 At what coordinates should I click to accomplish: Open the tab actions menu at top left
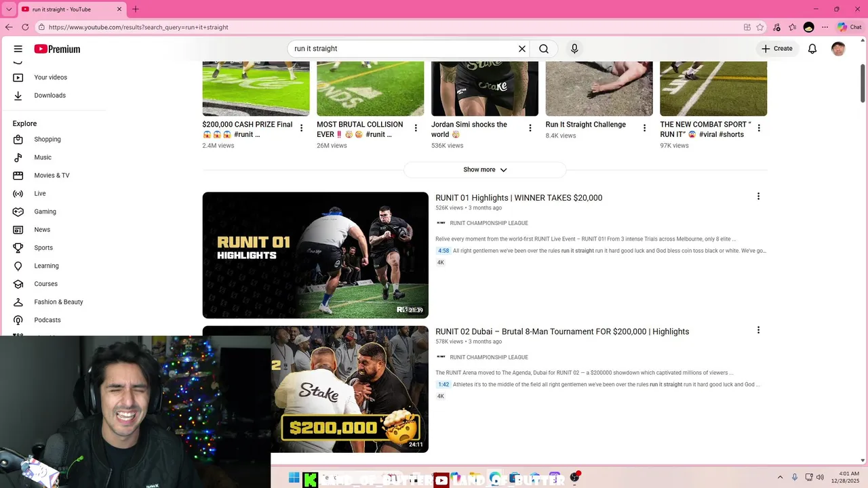(9, 9)
